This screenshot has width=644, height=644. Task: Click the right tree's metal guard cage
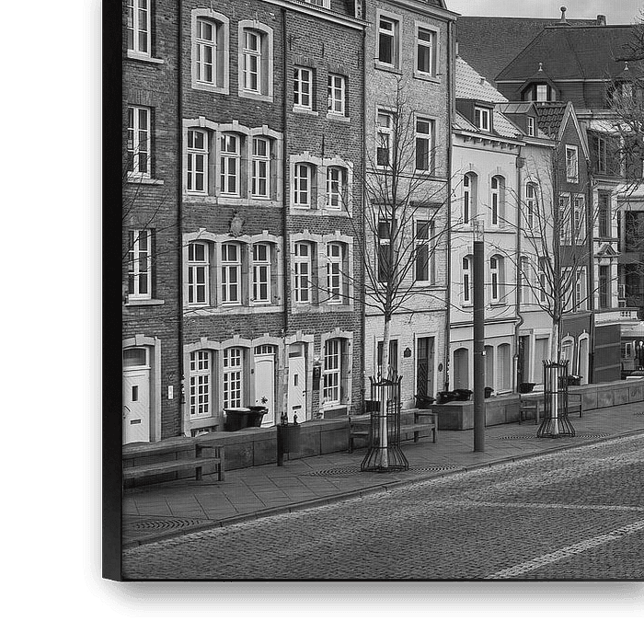[556, 398]
